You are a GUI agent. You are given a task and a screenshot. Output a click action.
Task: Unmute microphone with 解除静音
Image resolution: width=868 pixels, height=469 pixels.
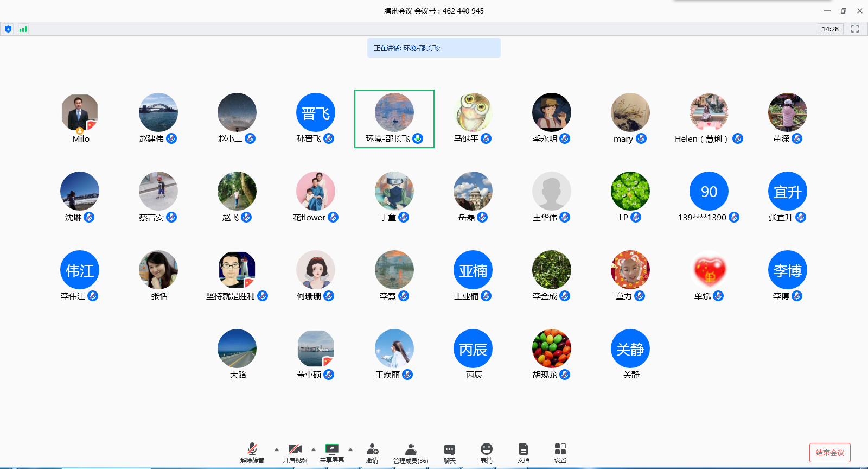(252, 453)
